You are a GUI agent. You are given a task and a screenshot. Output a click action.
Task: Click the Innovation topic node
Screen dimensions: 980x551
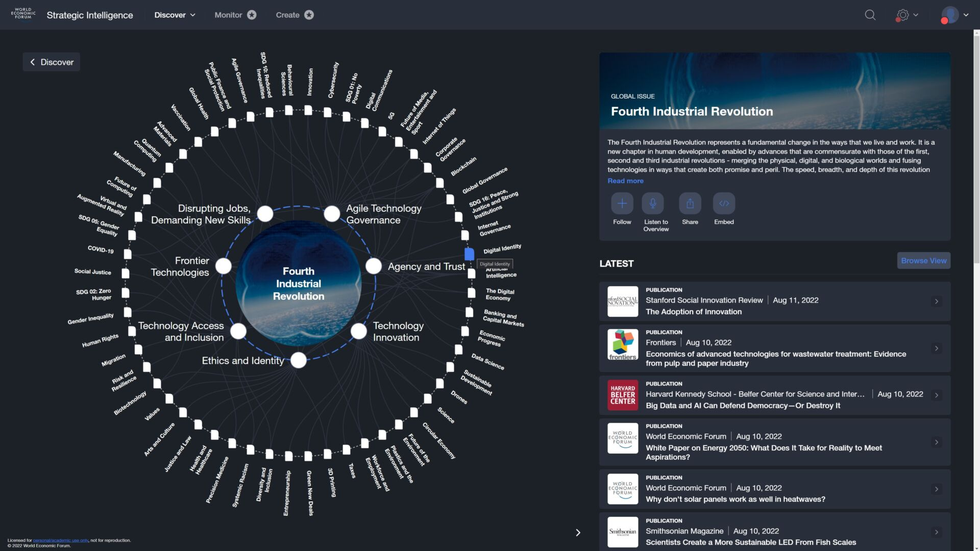point(308,110)
